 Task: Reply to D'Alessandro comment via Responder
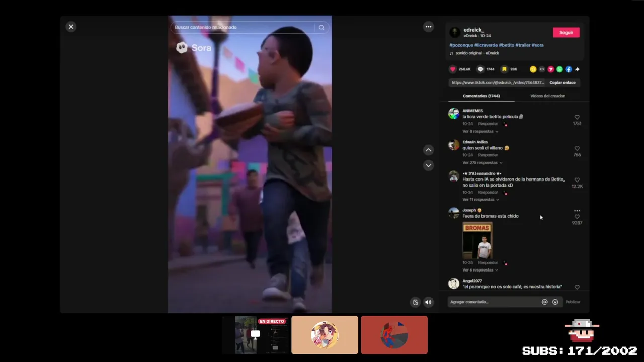coord(488,193)
